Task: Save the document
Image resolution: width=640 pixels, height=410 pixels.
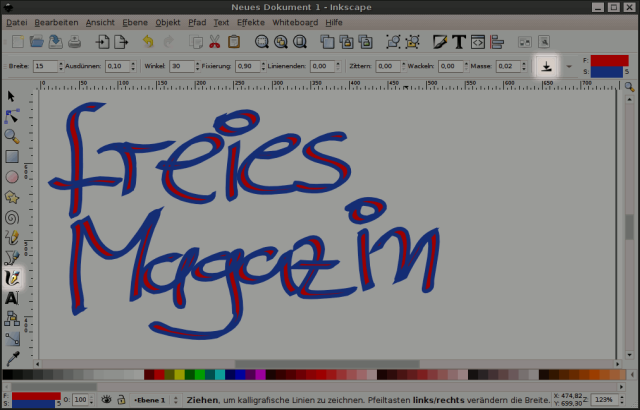Action: (x=56, y=42)
